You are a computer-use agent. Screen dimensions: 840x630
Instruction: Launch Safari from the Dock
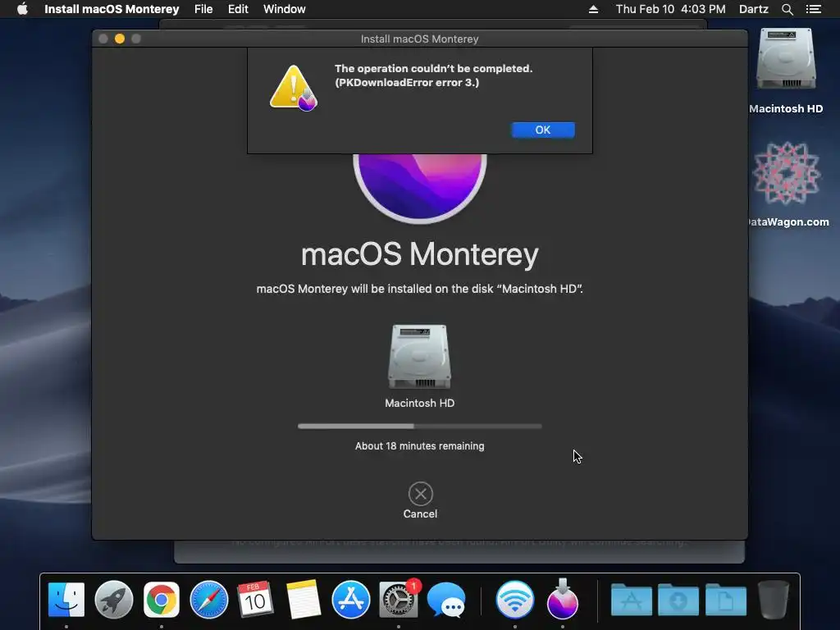[x=209, y=600]
